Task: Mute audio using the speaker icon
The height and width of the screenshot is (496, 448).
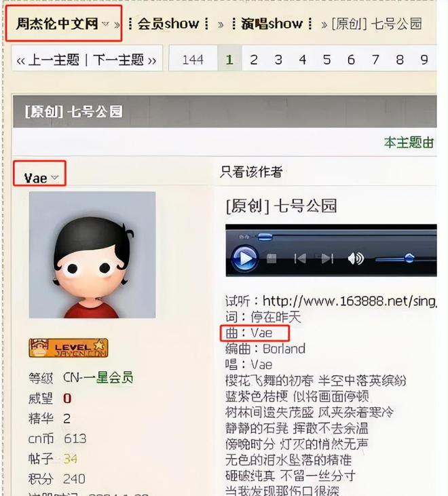Action: (x=356, y=259)
